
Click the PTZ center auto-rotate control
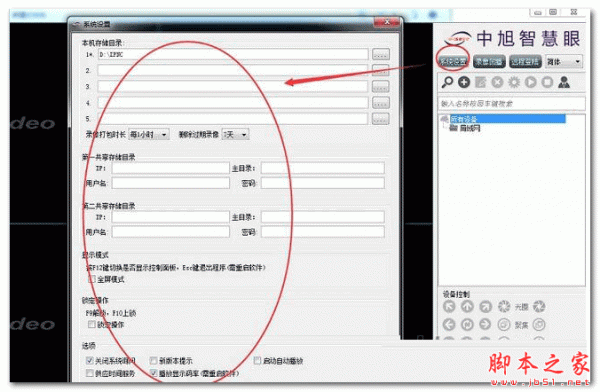pos(467,324)
